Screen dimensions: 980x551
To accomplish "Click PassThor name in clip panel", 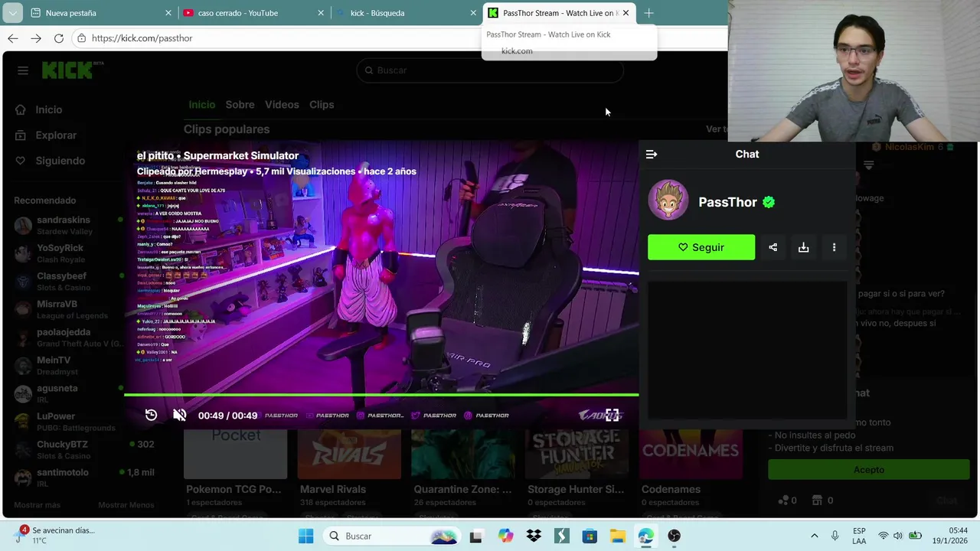I will pos(727,202).
